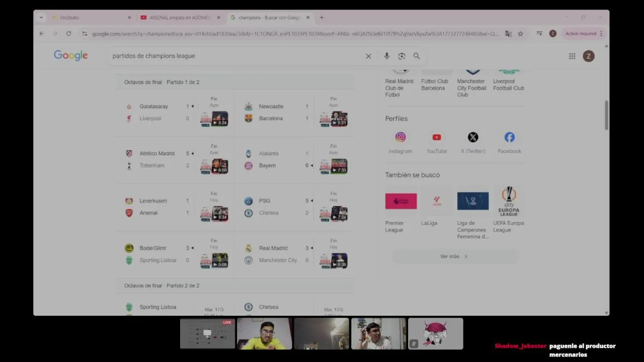Open Facebook profile icon
The height and width of the screenshot is (362, 644).
[510, 137]
